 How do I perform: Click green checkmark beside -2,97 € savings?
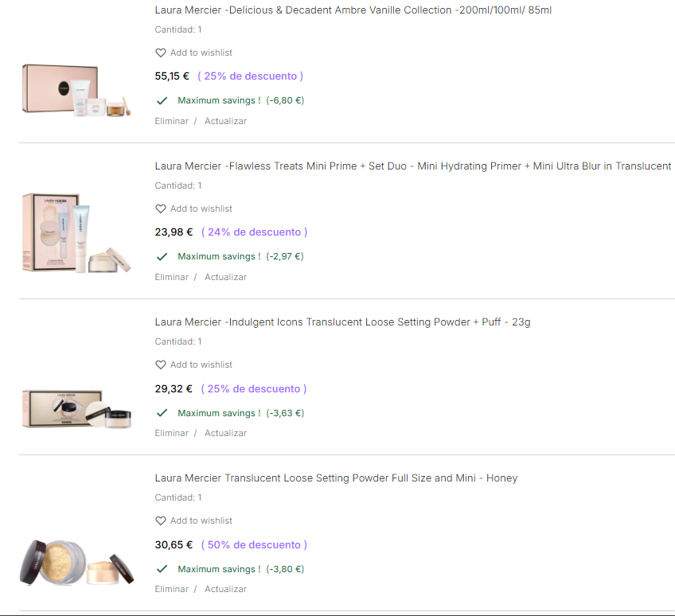(x=162, y=256)
